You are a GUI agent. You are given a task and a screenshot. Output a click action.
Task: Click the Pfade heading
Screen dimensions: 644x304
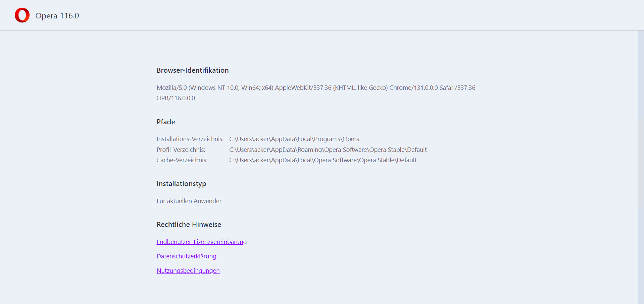166,122
